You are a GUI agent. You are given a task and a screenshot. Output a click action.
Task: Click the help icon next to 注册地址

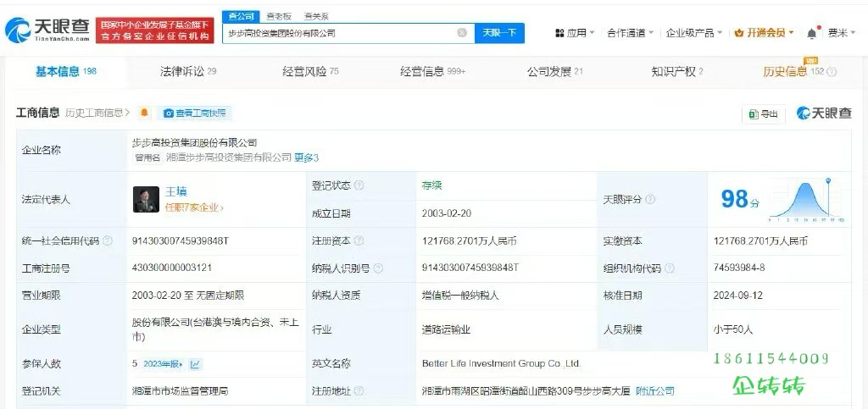359,390
